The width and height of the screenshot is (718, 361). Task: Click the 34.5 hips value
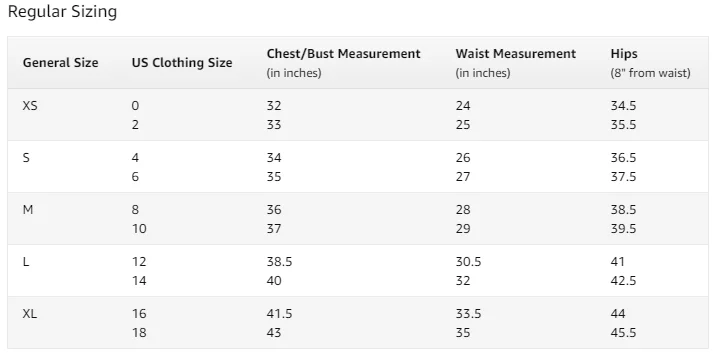tap(623, 105)
